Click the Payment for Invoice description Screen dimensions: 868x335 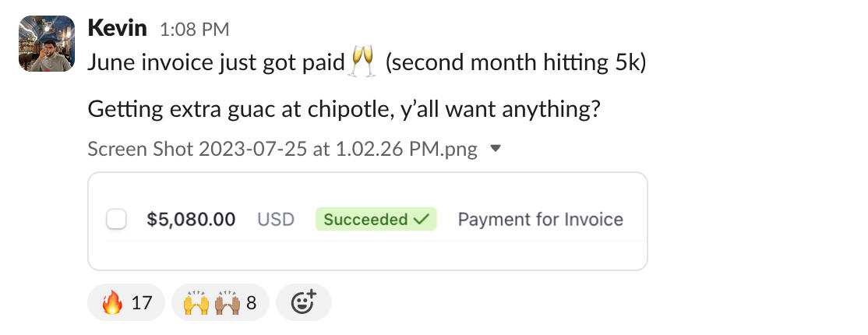(x=540, y=220)
